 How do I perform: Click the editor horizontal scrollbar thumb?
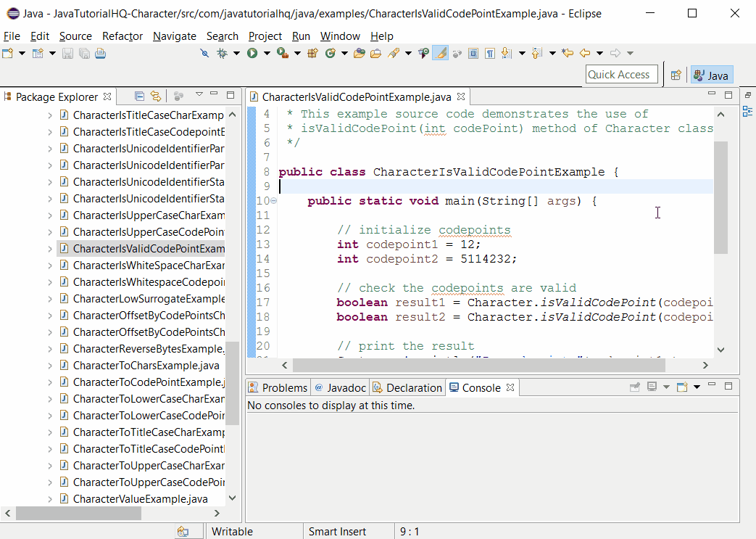click(x=479, y=366)
